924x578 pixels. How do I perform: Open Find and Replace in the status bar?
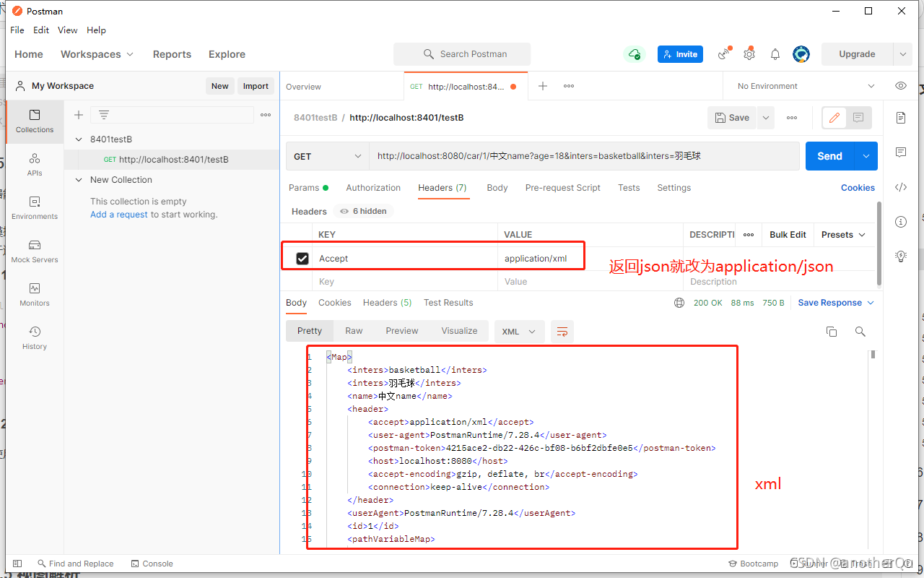click(74, 564)
